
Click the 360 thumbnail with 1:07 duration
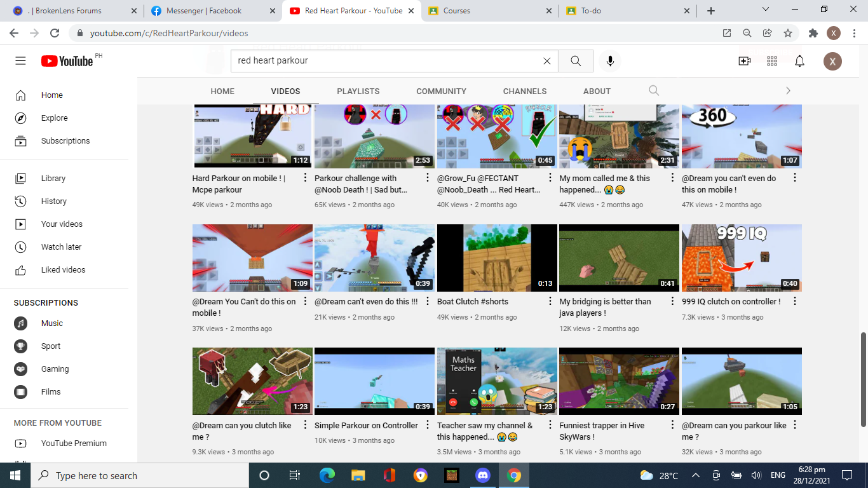click(742, 136)
